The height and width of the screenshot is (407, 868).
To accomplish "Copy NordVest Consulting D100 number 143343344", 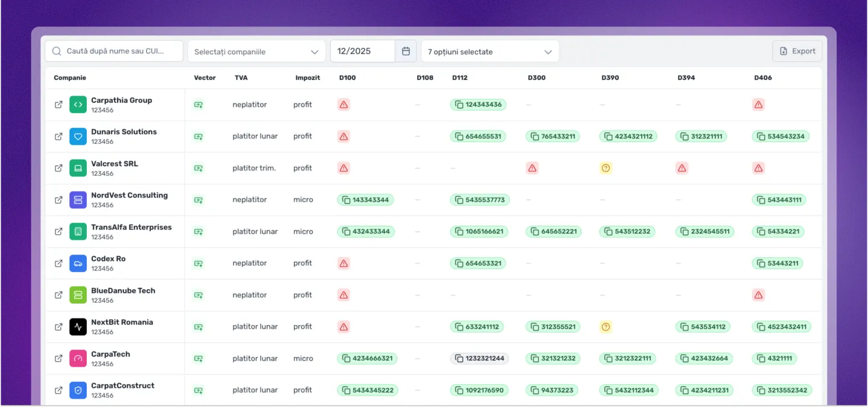I will [365, 200].
